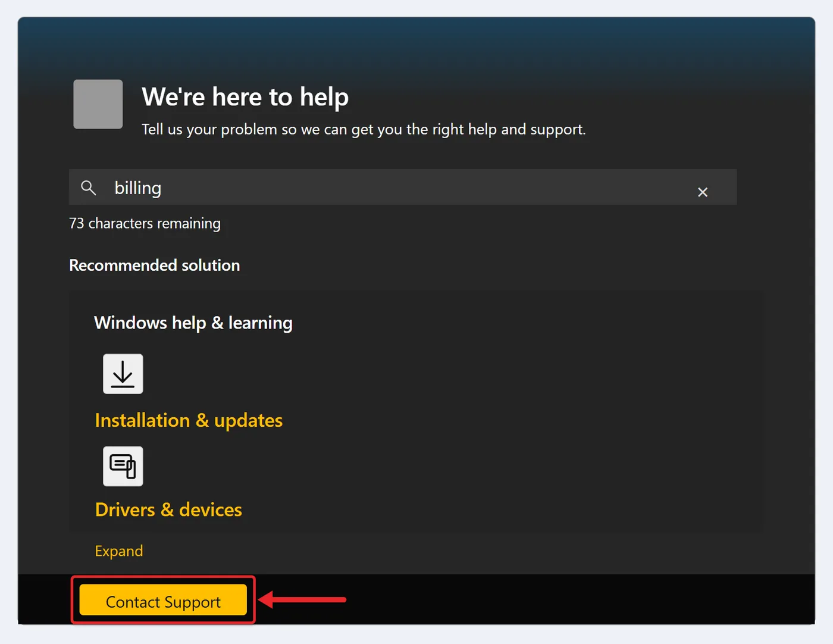Image resolution: width=833 pixels, height=644 pixels.
Task: Click the Contact Support button
Action: (x=163, y=599)
